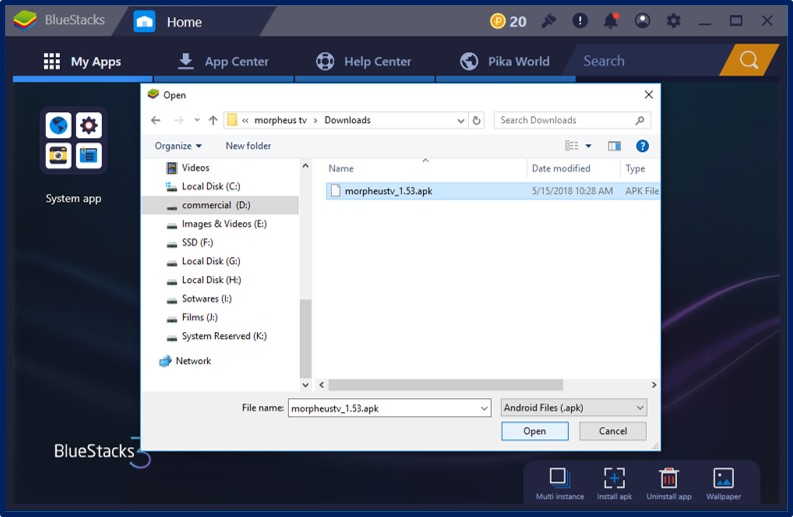Open the pin tool icon in title bar
Viewport: 793px width, 517px height.
(x=548, y=21)
